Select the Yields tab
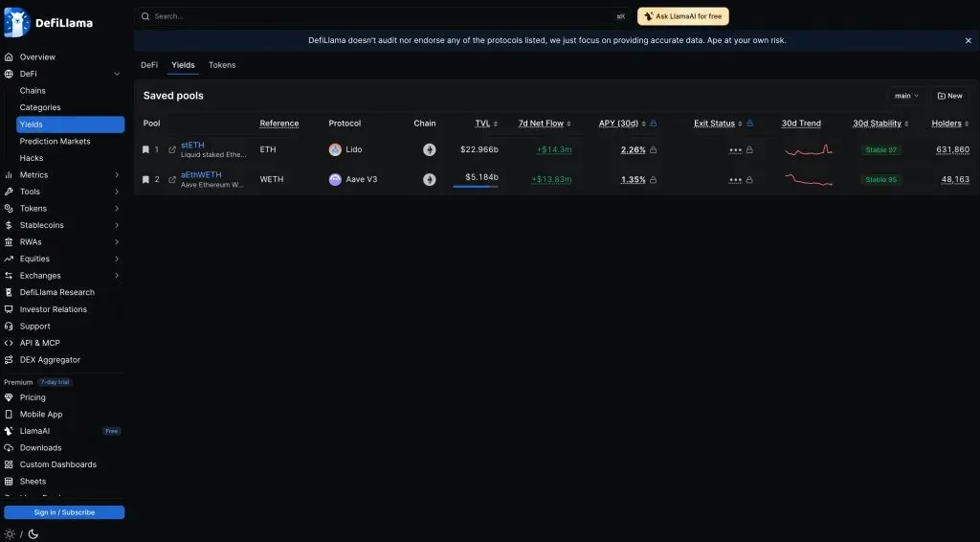The image size is (980, 542). pos(183,65)
